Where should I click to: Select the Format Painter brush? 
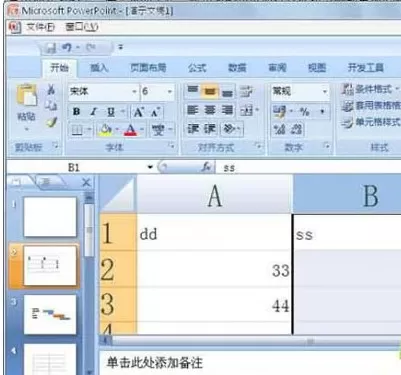click(x=51, y=122)
